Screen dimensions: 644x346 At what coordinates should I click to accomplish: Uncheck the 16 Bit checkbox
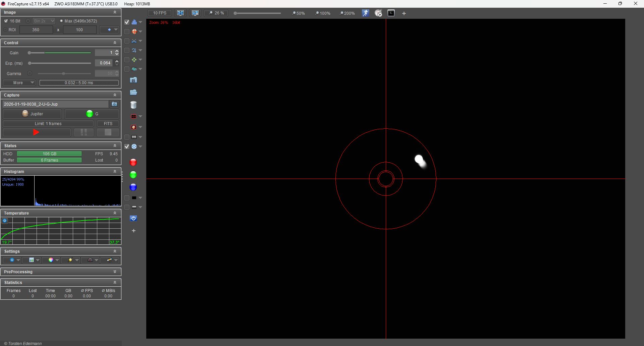point(6,21)
